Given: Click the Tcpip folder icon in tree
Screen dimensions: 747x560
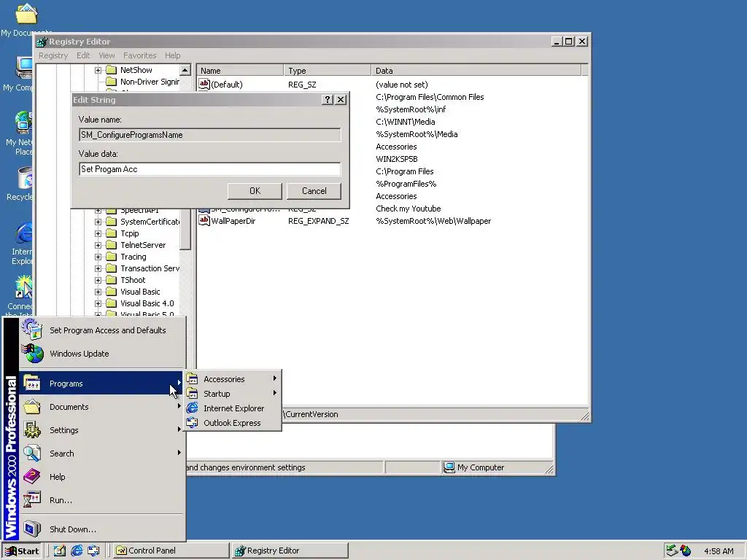Looking at the screenshot, I should [x=111, y=233].
